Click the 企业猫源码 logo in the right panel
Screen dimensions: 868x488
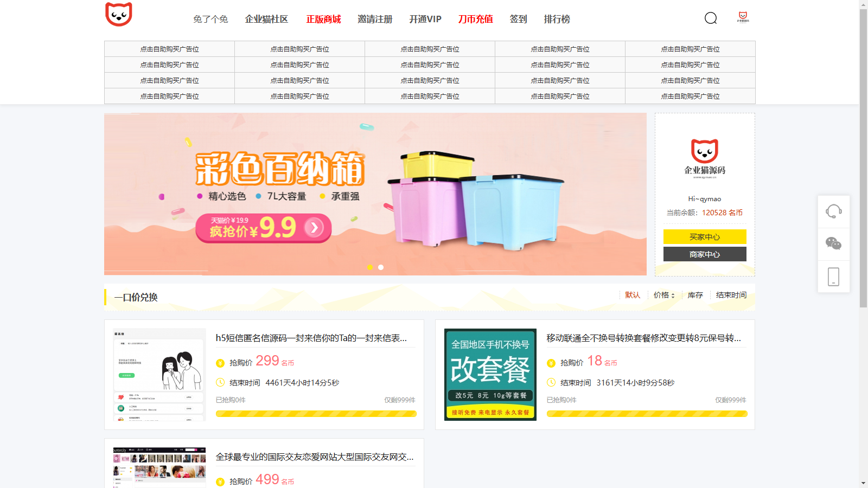(704, 157)
